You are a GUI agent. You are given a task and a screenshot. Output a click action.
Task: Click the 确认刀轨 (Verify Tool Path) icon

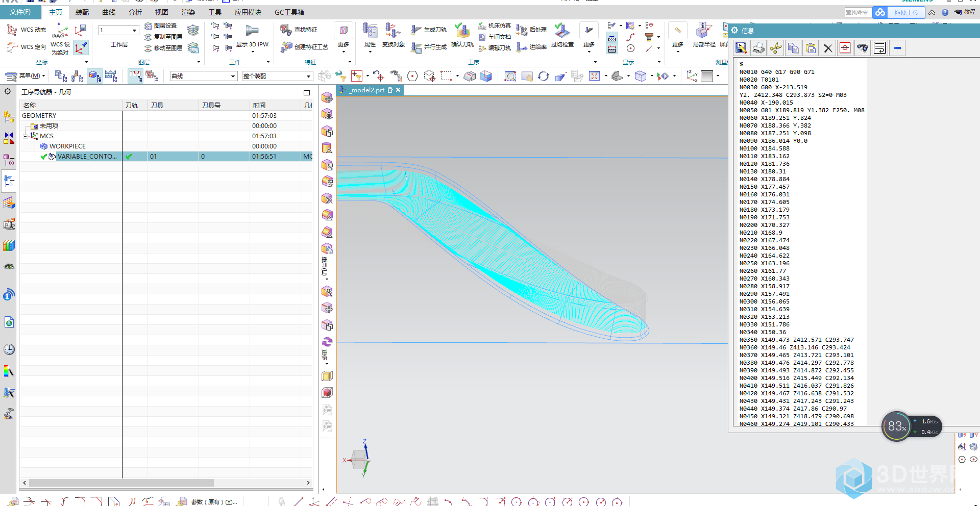click(x=462, y=31)
